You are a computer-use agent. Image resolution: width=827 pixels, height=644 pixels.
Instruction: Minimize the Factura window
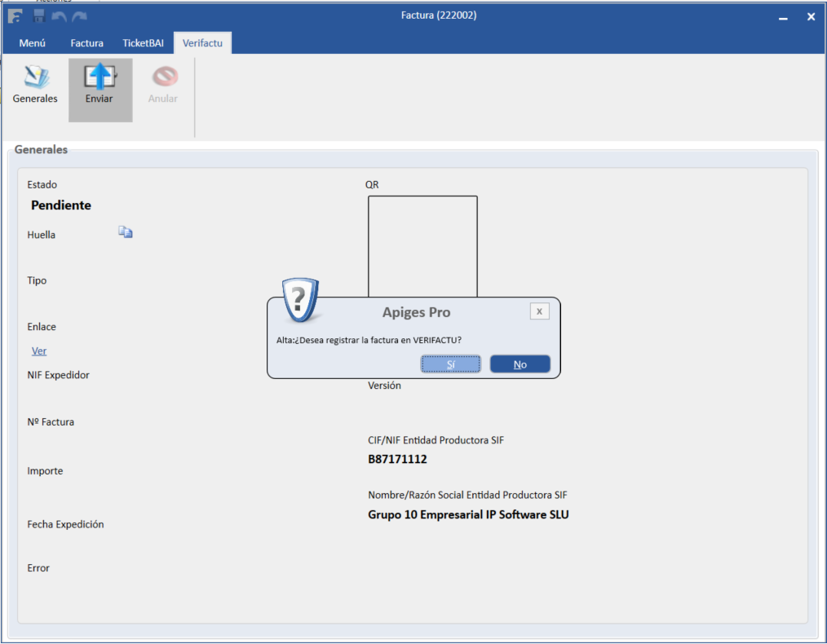[783, 17]
